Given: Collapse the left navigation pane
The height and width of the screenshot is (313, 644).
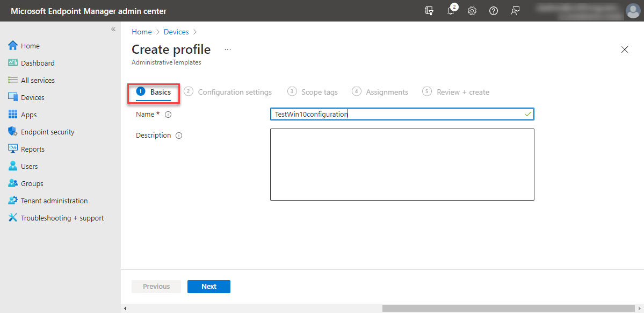Looking at the screenshot, I should [113, 30].
